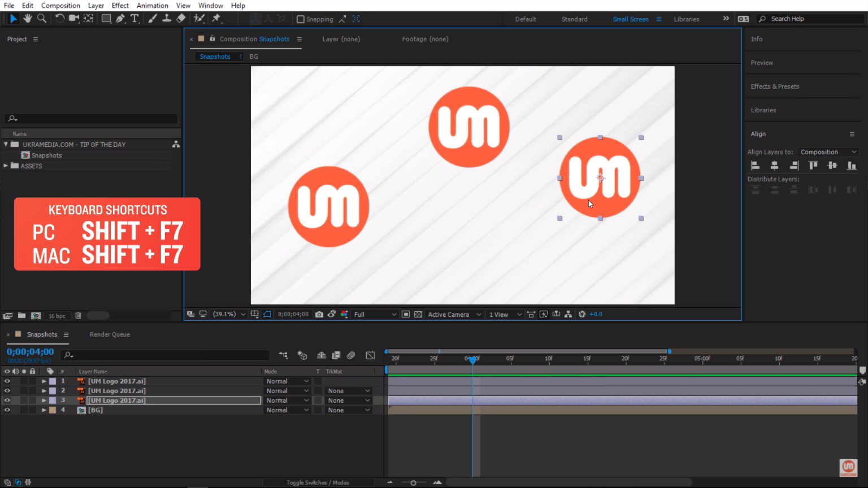Click the Align Left edges icon

pyautogui.click(x=755, y=165)
